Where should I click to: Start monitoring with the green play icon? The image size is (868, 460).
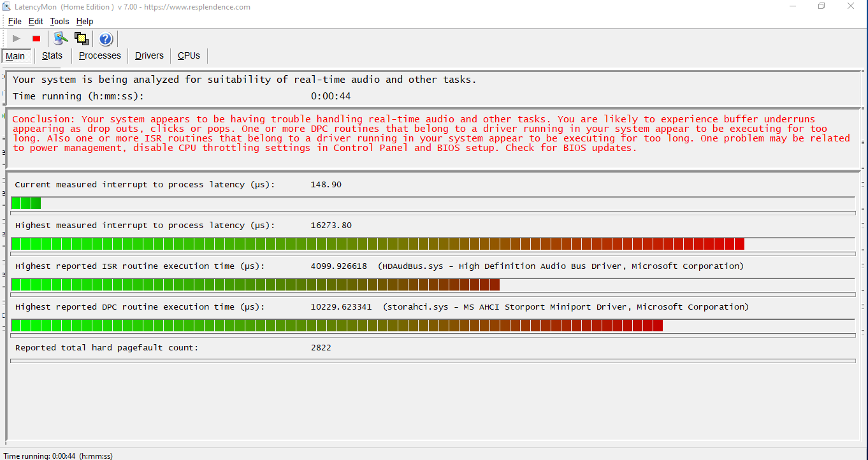tap(17, 39)
